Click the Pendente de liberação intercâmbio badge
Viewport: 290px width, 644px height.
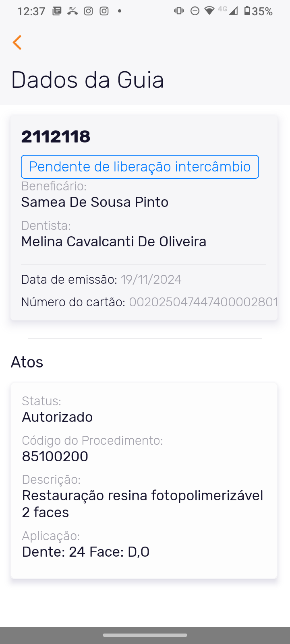coord(140,167)
